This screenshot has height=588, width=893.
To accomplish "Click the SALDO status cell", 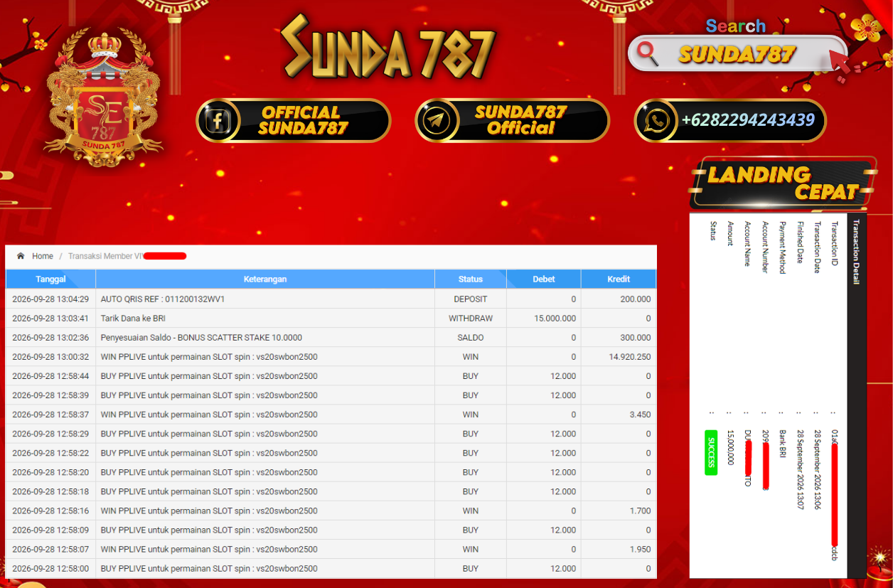I will [x=471, y=338].
